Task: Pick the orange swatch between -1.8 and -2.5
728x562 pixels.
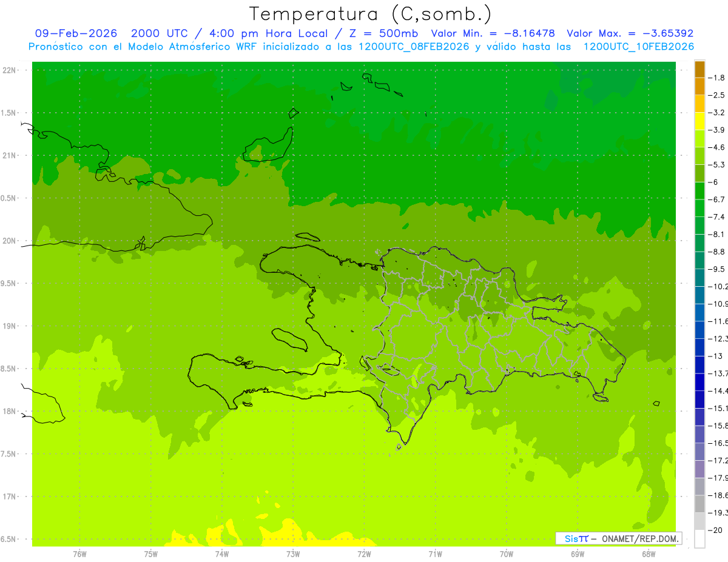Action: (699, 87)
